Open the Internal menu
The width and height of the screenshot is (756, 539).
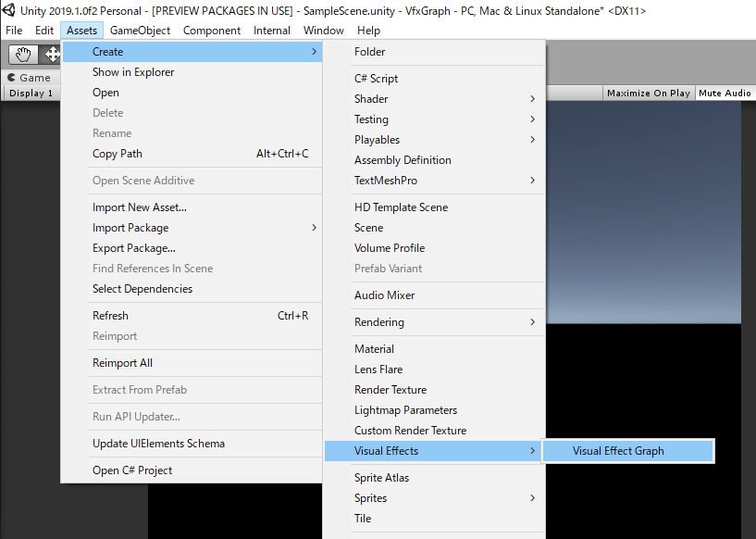pos(272,31)
